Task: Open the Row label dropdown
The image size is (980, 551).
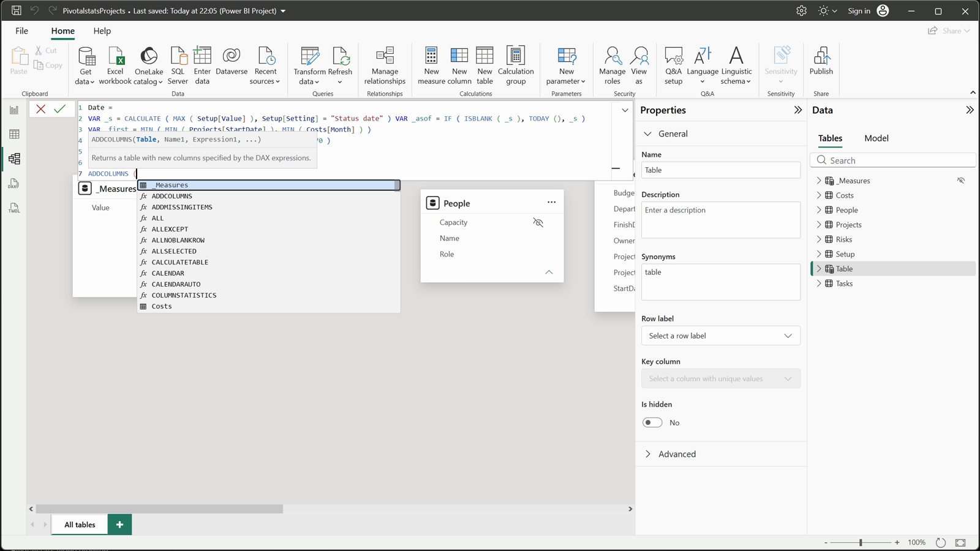Action: [721, 335]
